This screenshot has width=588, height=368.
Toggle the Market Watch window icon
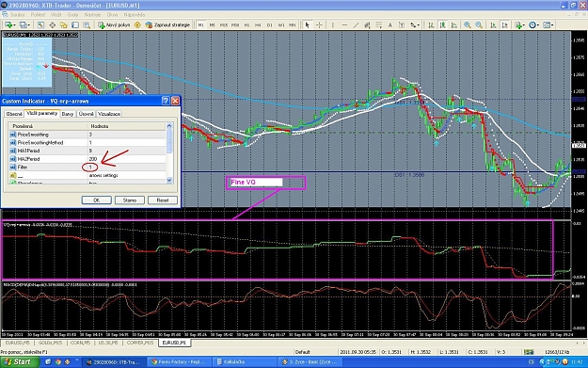click(x=40, y=25)
